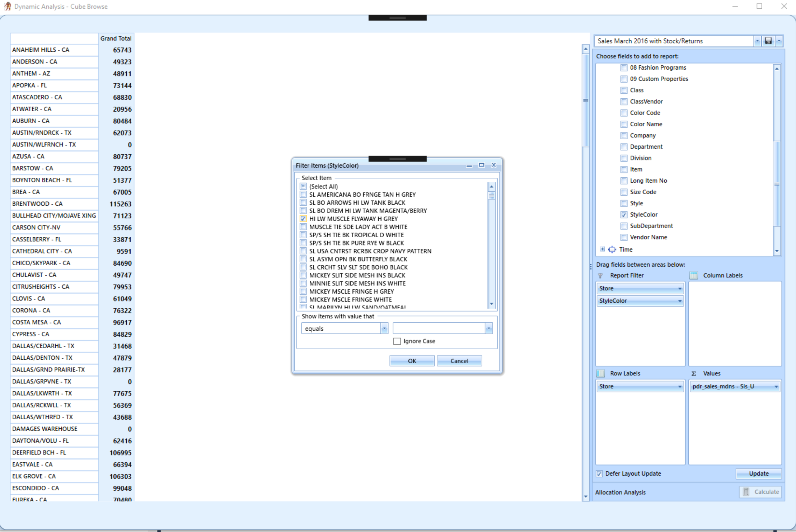Click the filter value input field
Image resolution: width=796 pixels, height=532 pixels.
(439, 328)
